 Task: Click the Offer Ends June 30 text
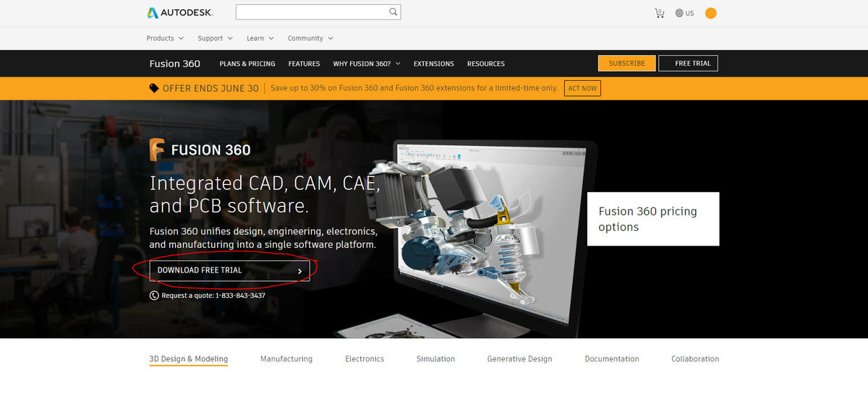[x=210, y=88]
